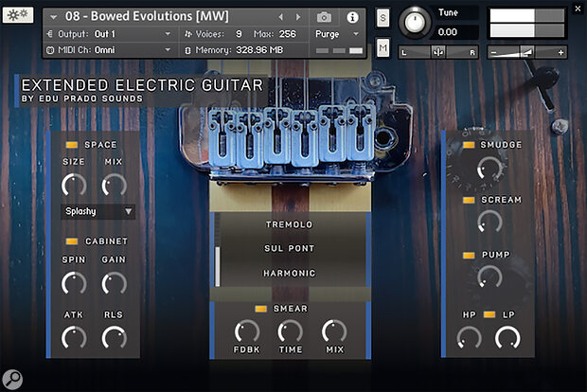The height and width of the screenshot is (392, 587).
Task: Click the Memory 328.96 MB readout
Action: tap(259, 50)
